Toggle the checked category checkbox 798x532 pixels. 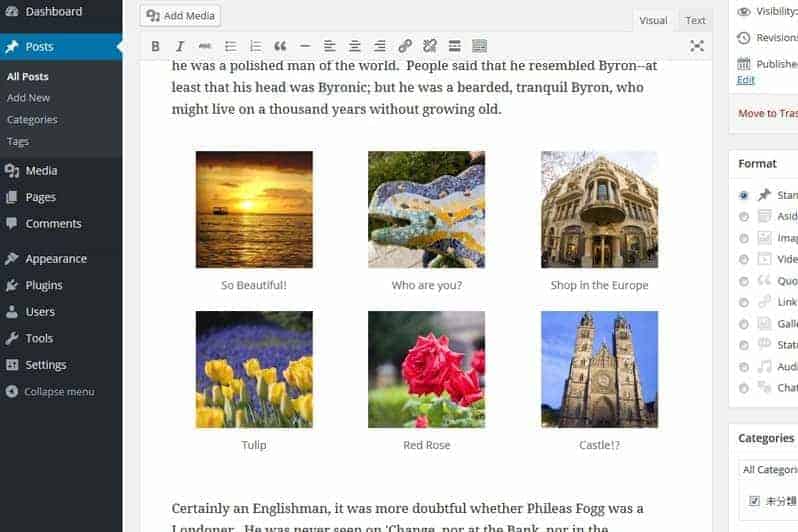pos(754,501)
